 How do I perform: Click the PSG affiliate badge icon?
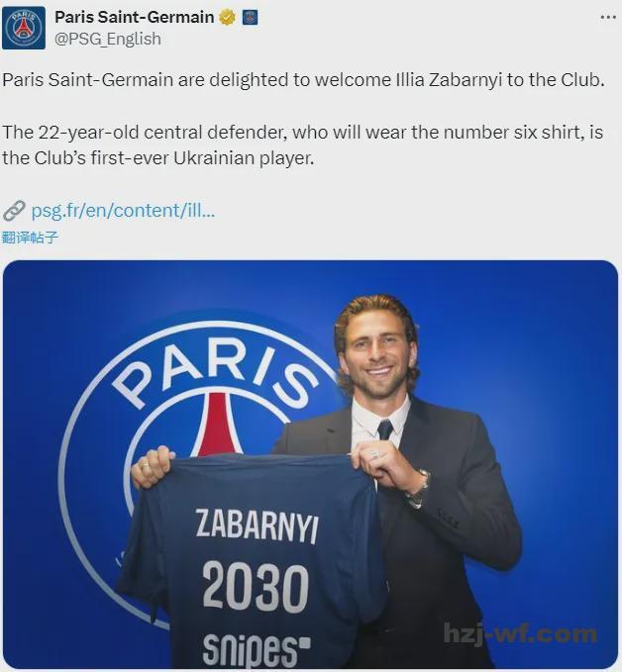pos(250,18)
